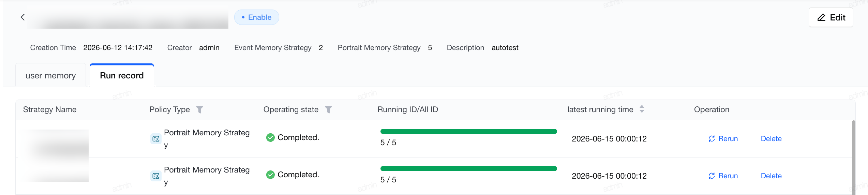
Task: Switch to the user memory tab
Action: pos(51,75)
